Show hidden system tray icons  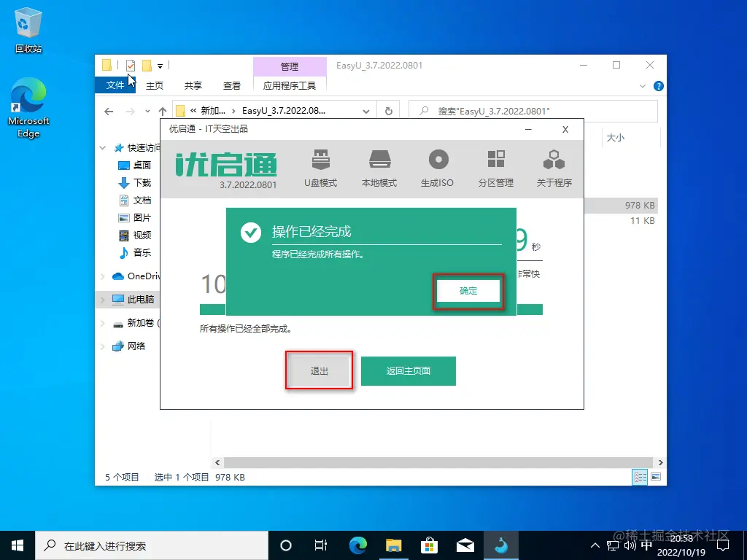coord(595,545)
